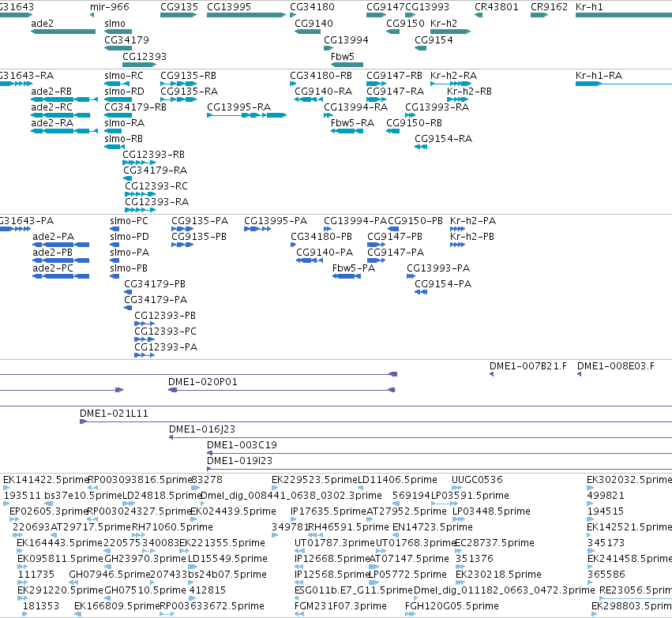
Task: Click transcript slmo-RC
Action: (124, 76)
